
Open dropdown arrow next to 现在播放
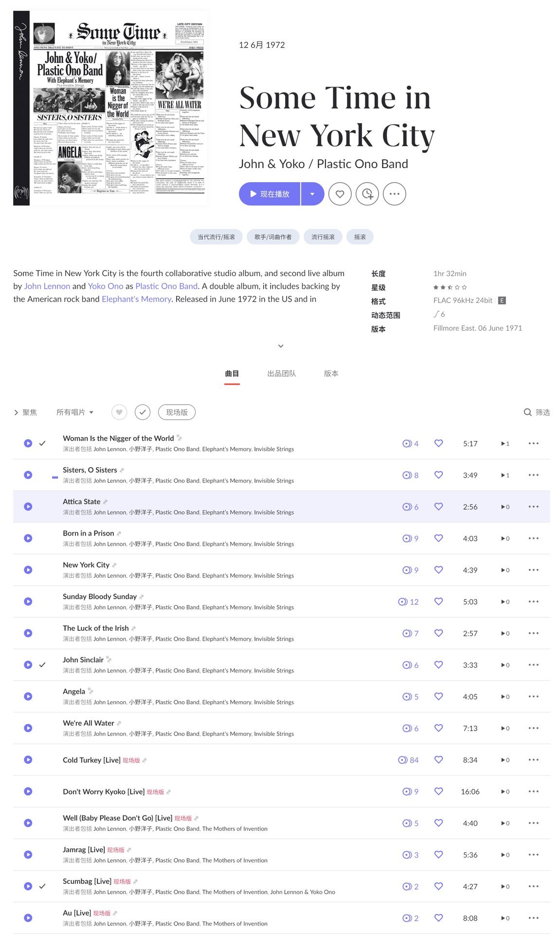coord(312,194)
